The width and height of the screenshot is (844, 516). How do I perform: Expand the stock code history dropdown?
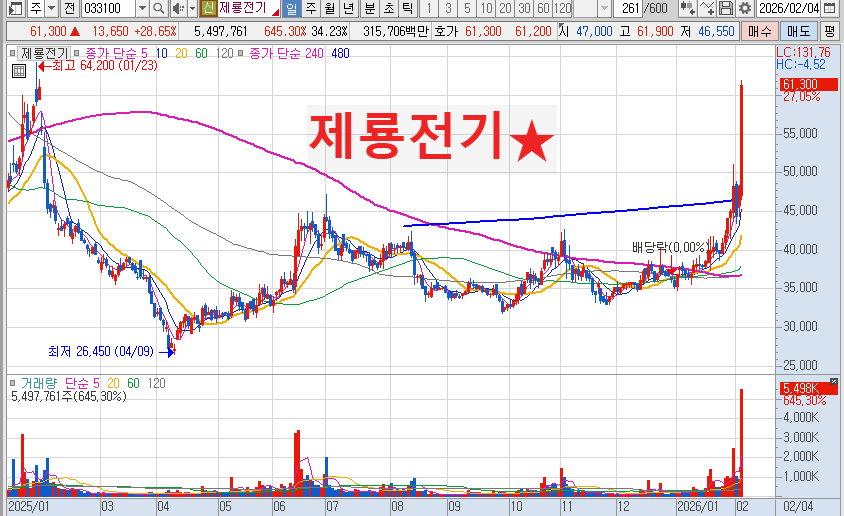142,8
